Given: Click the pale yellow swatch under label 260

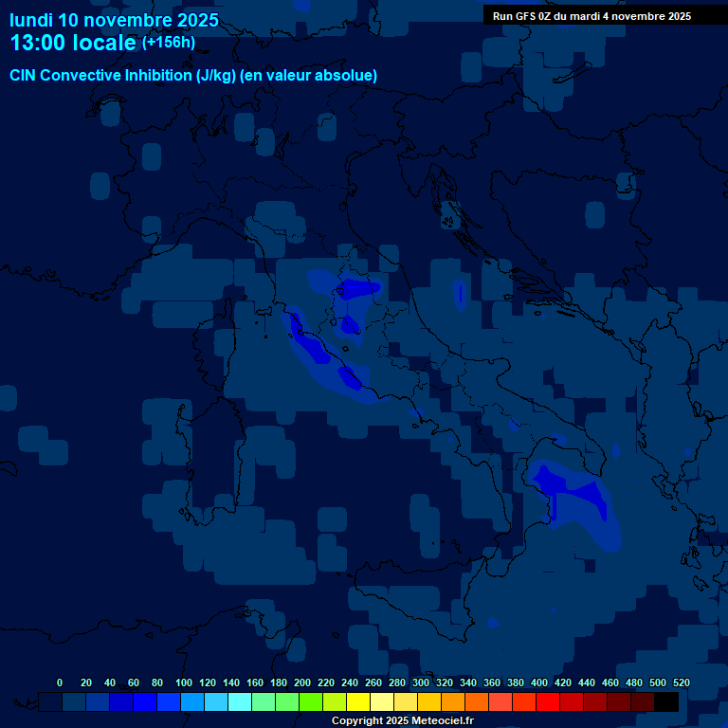Looking at the screenshot, I should tap(383, 701).
